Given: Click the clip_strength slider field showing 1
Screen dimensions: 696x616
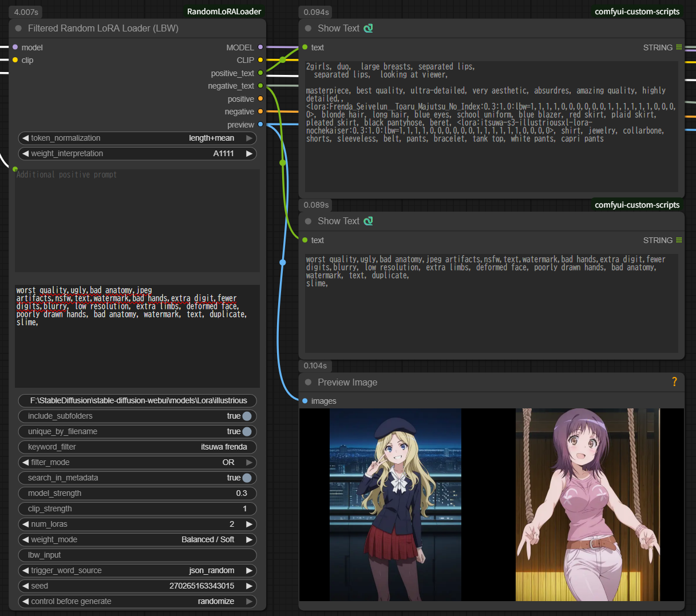Looking at the screenshot, I should [x=137, y=508].
